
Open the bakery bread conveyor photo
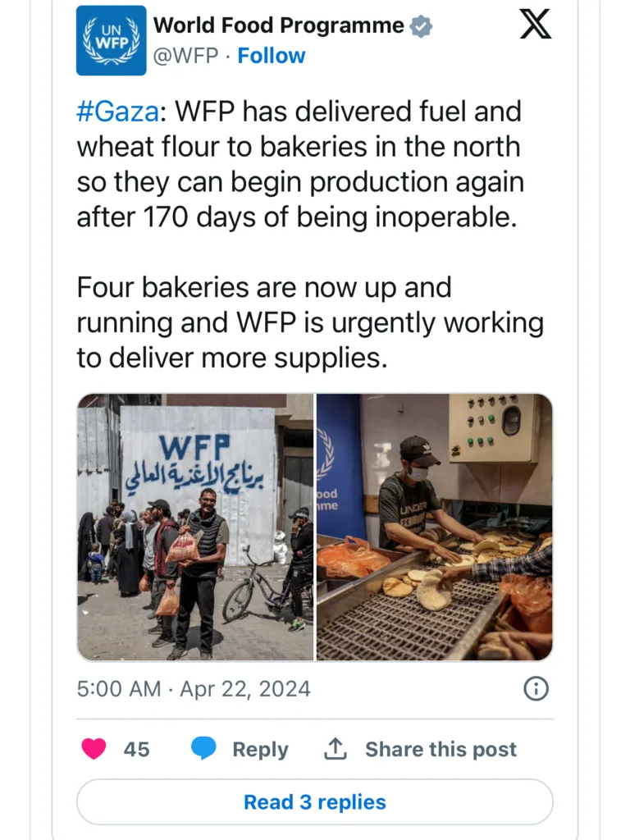(x=435, y=527)
